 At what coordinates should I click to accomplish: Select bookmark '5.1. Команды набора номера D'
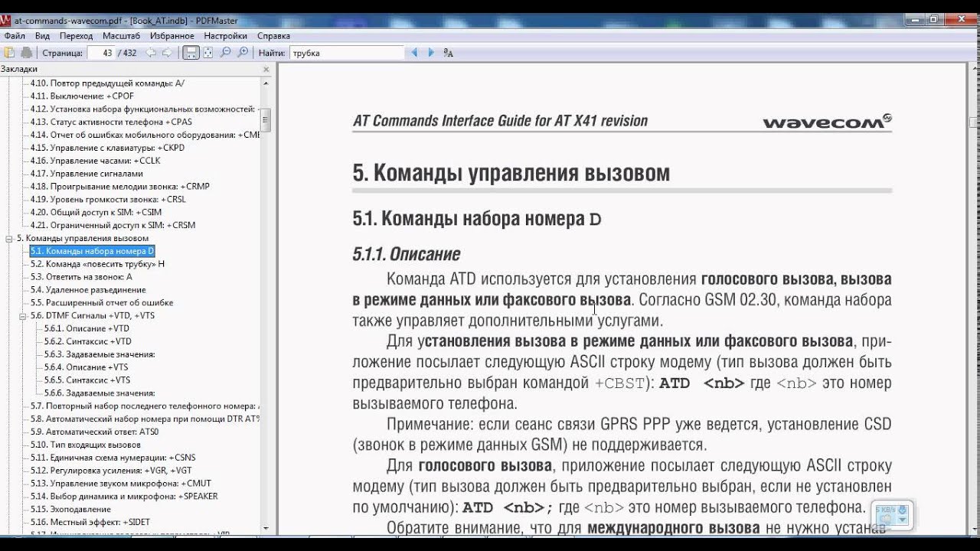[x=92, y=251]
